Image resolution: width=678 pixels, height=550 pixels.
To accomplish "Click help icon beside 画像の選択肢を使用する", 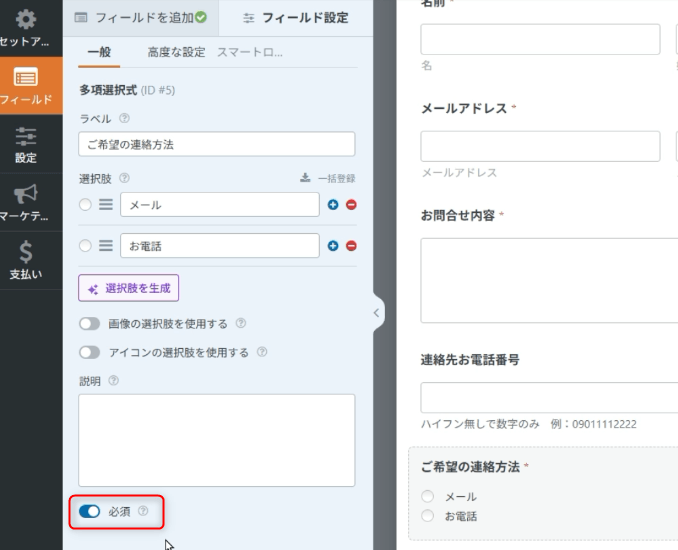I will [x=241, y=323].
